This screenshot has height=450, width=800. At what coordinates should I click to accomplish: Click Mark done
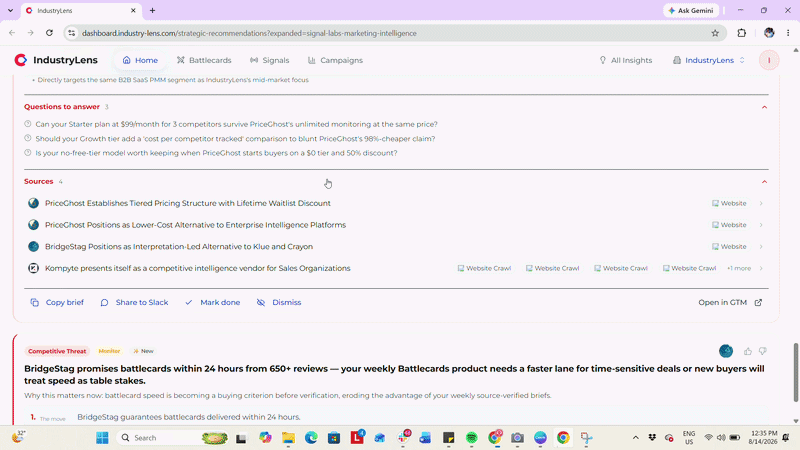(212, 303)
